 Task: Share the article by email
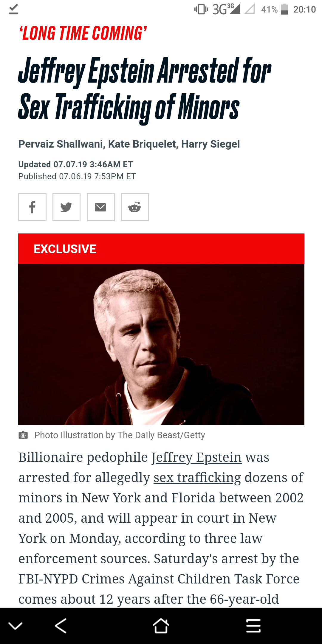(100, 207)
